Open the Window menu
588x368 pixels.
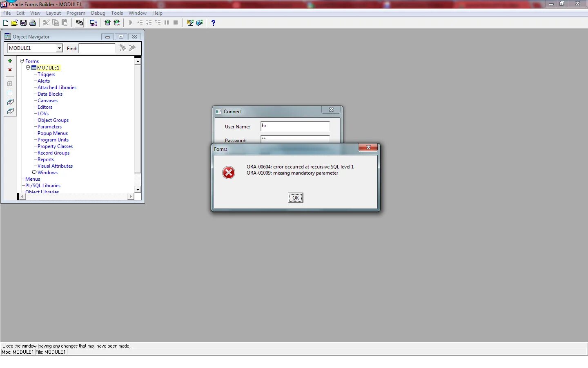138,13
